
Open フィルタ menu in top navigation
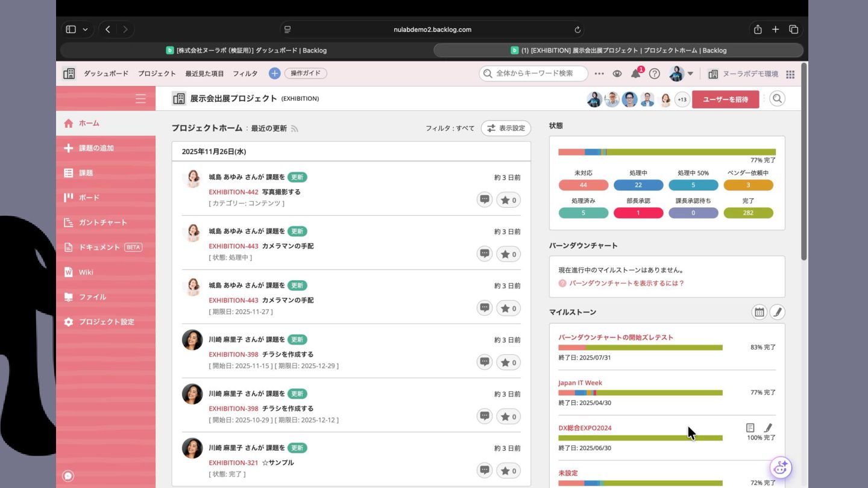245,74
